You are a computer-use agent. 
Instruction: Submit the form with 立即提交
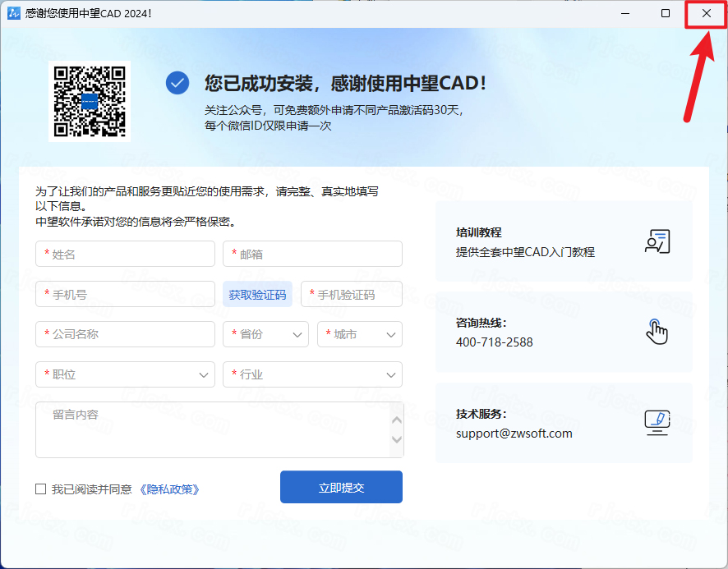point(341,487)
